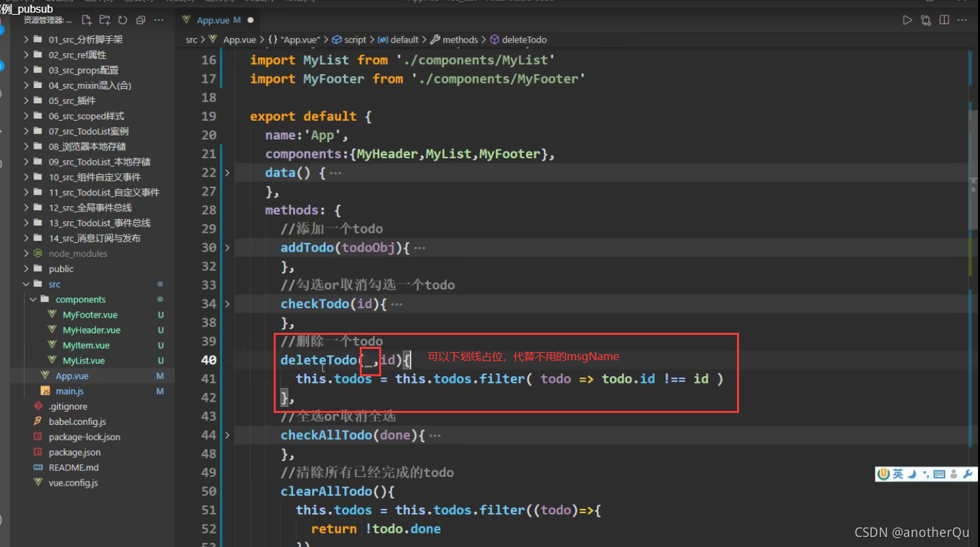The width and height of the screenshot is (980, 547).
Task: Toggle the soft keyboard on input bar
Action: pyautogui.click(x=939, y=474)
